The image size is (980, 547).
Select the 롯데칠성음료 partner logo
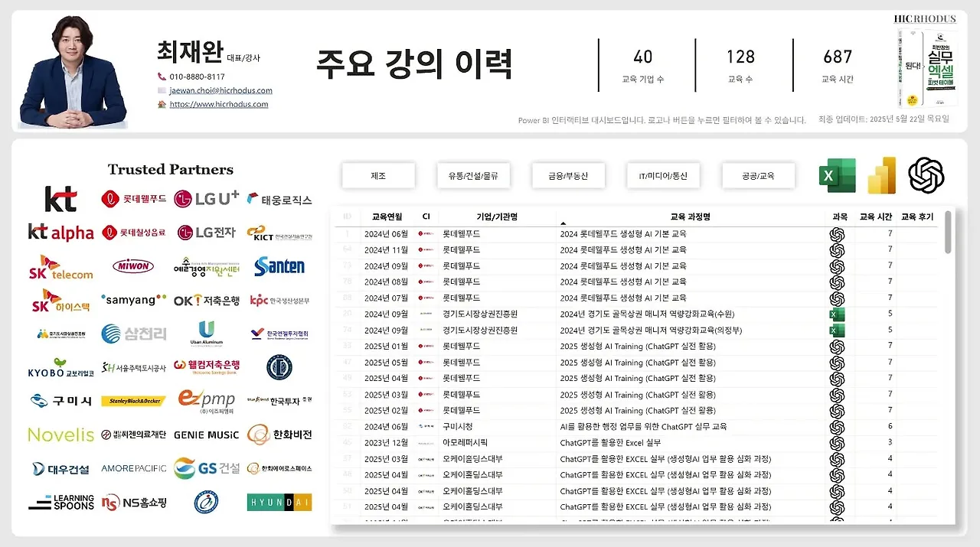point(133,232)
